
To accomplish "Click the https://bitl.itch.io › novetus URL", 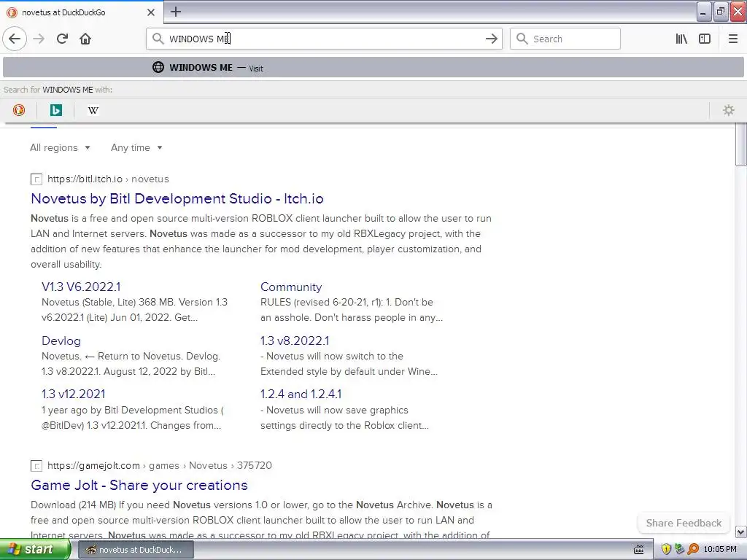I will pyautogui.click(x=108, y=179).
